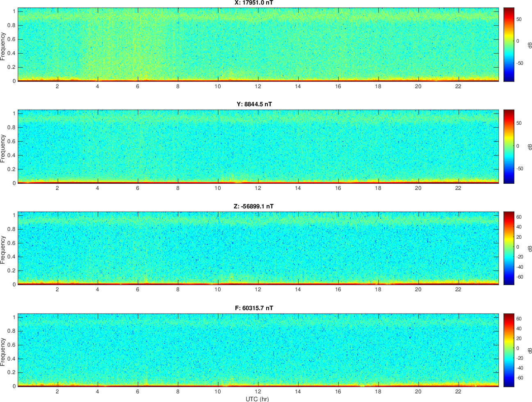
Task: Click inside the X component spectrogram
Action: pos(258,44)
